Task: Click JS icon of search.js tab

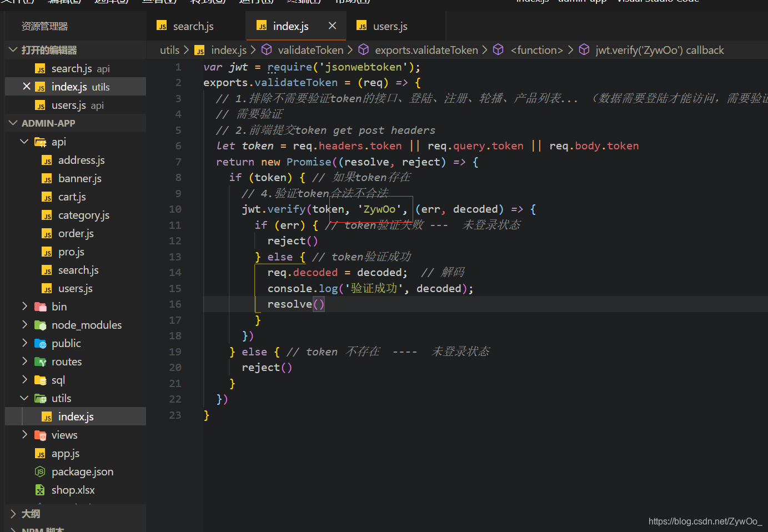Action: coord(162,26)
